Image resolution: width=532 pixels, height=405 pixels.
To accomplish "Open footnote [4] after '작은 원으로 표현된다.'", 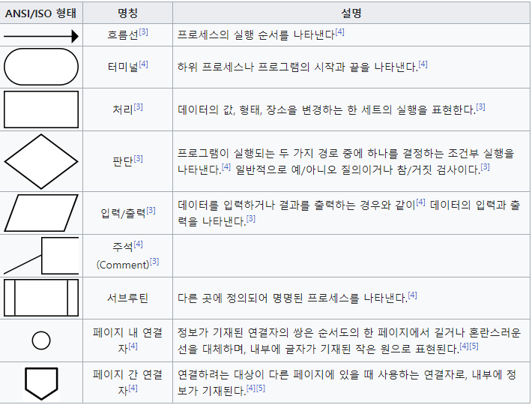I will click(x=464, y=346).
